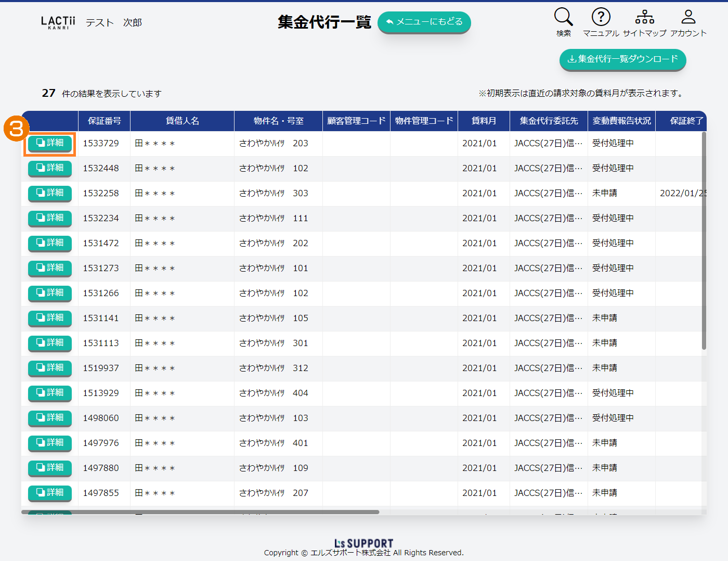View 詳細 of record 1519937
This screenshot has height=561, width=728.
pyautogui.click(x=50, y=368)
